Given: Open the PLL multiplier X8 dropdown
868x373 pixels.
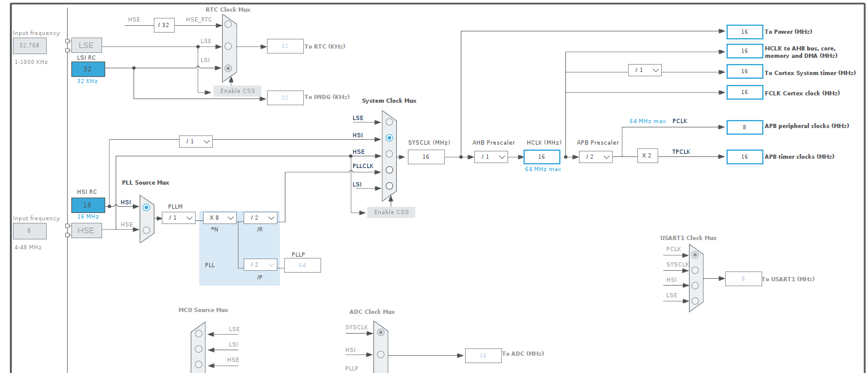Looking at the screenshot, I should [220, 217].
